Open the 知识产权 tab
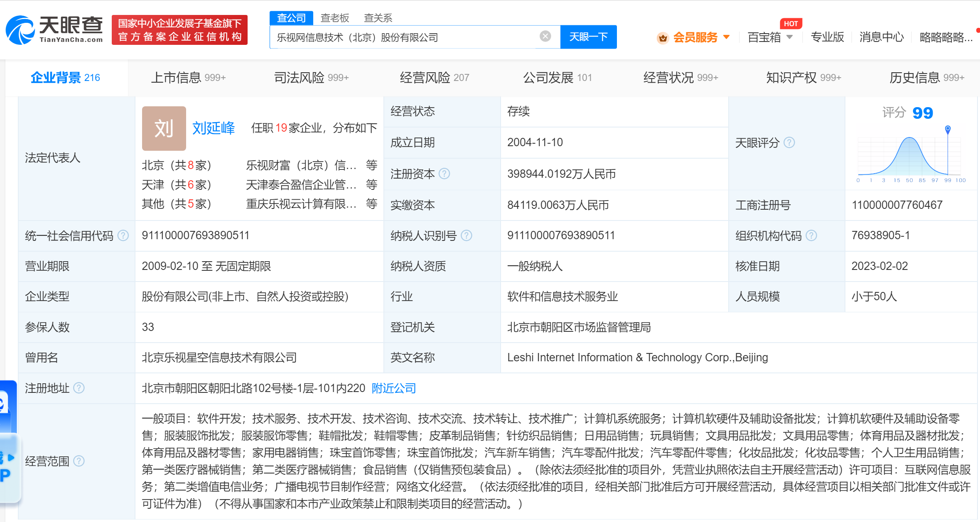 803,78
